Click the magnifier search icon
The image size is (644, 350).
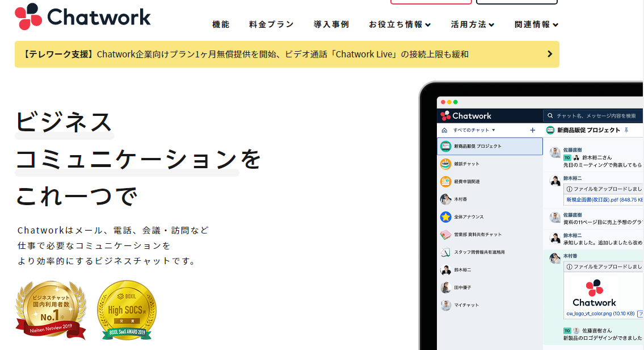pyautogui.click(x=550, y=116)
